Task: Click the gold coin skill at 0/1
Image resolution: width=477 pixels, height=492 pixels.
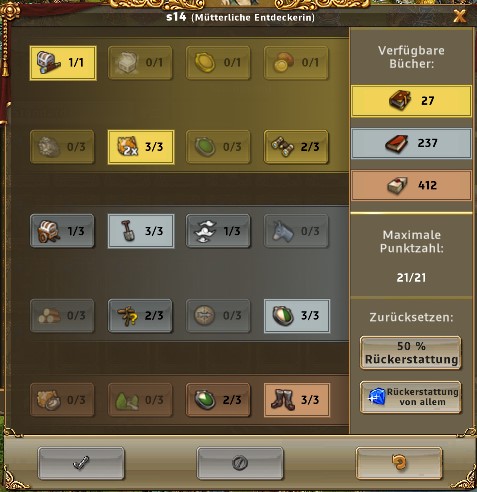Action: [x=218, y=63]
